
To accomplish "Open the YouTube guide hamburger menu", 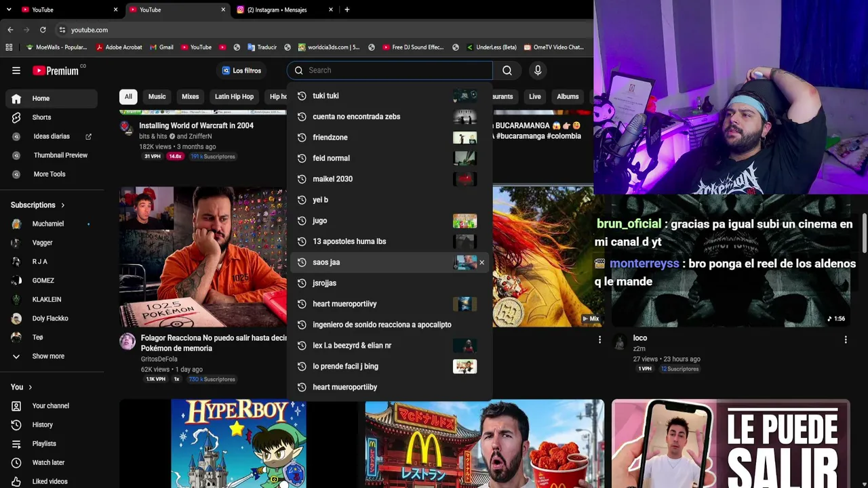I will tap(16, 70).
